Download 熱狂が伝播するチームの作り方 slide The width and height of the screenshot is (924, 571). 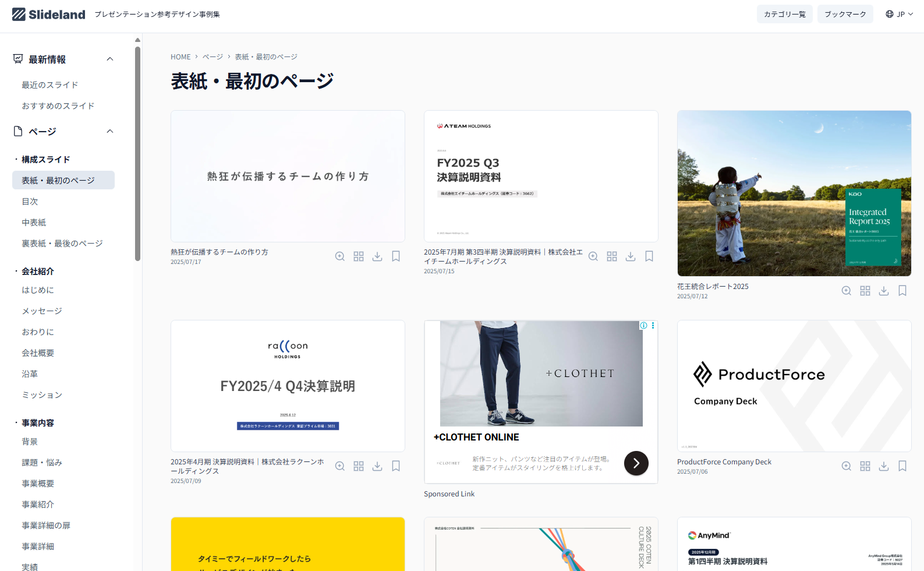point(377,256)
